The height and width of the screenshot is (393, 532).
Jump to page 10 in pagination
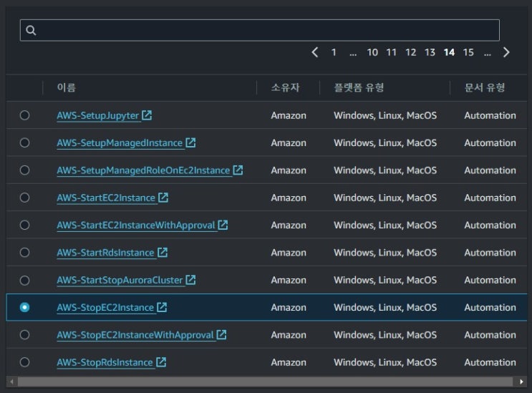(372, 52)
